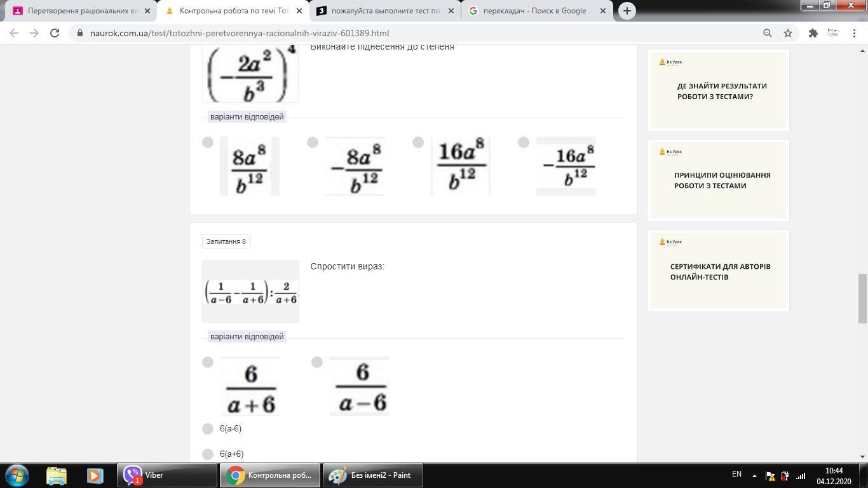Image resolution: width=868 pixels, height=488 pixels.
Task: Show hidden system tray icons
Action: [x=754, y=475]
